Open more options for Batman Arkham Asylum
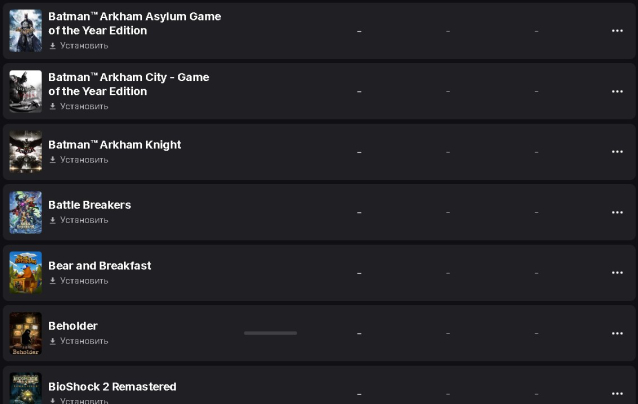Viewport: 638px width, 404px height. point(617,31)
